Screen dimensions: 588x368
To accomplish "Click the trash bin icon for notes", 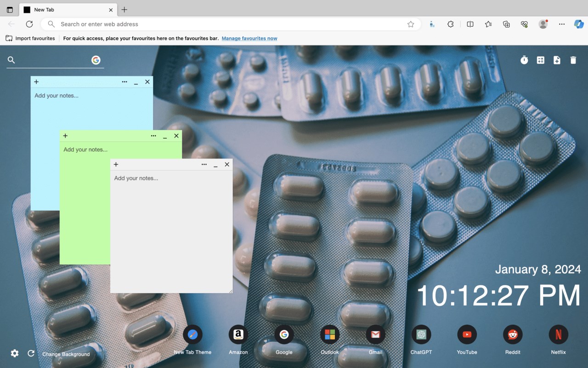I will pos(573,60).
